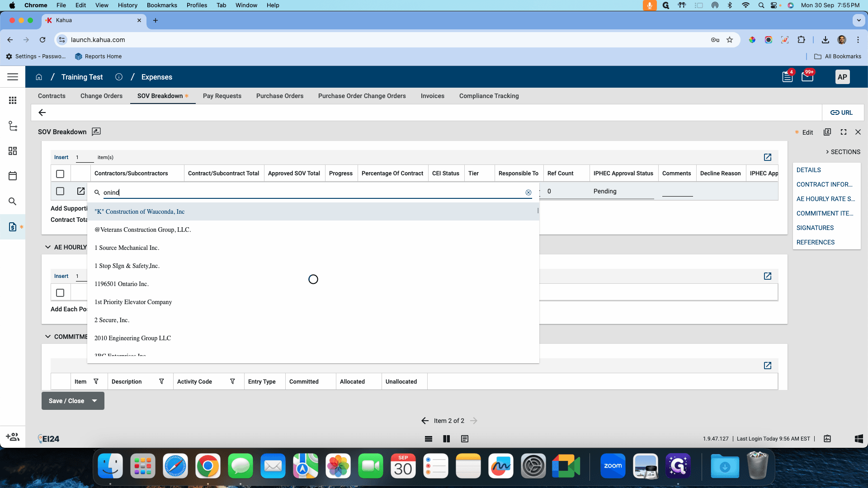
Task: Open the Kahua home icon
Action: click(x=39, y=77)
